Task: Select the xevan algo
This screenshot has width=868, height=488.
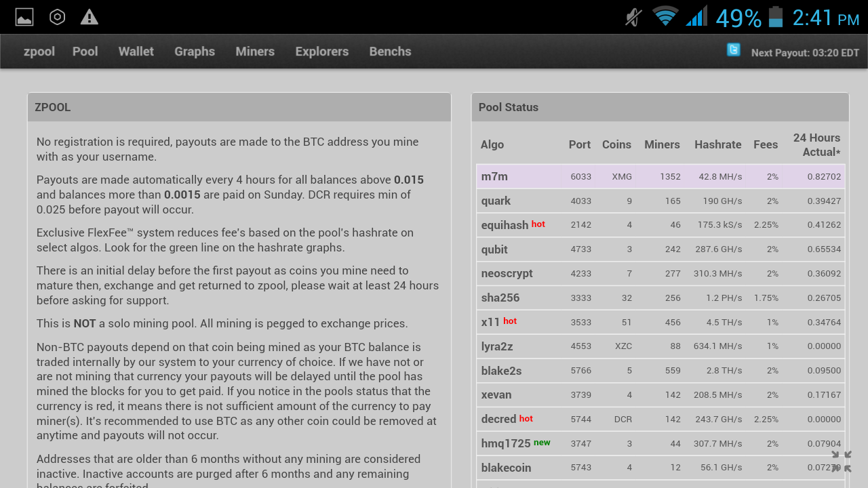Action: coord(496,394)
